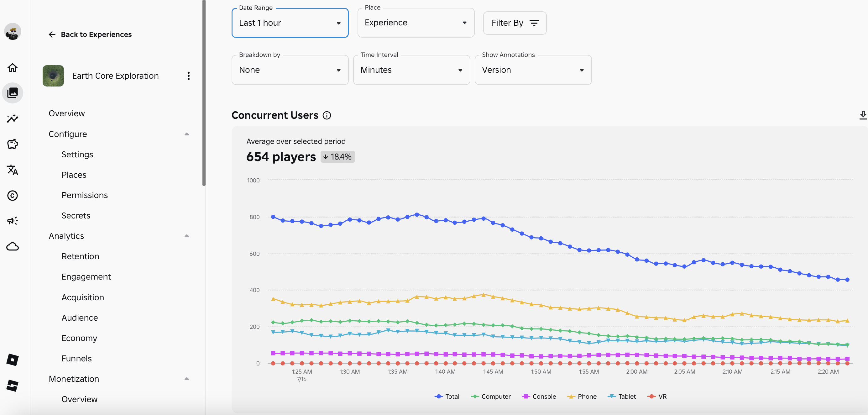Image resolution: width=868 pixels, height=415 pixels.
Task: Open the Date Range dropdown
Action: (x=290, y=23)
